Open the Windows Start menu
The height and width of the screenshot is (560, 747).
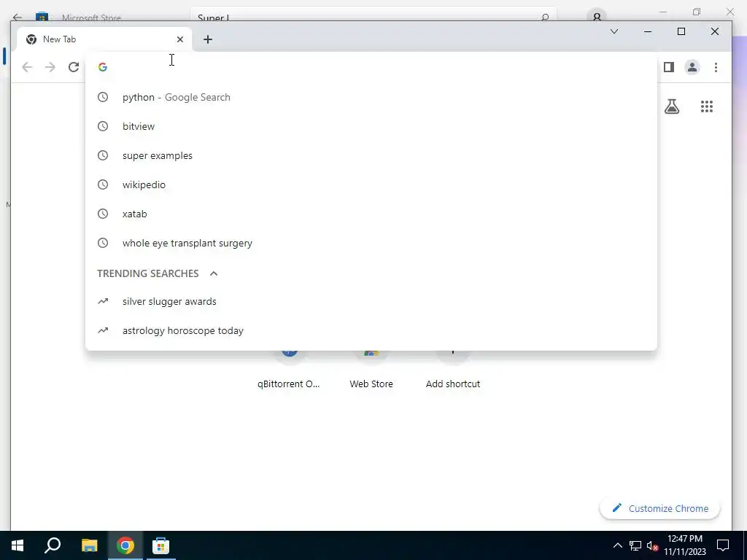point(18,545)
